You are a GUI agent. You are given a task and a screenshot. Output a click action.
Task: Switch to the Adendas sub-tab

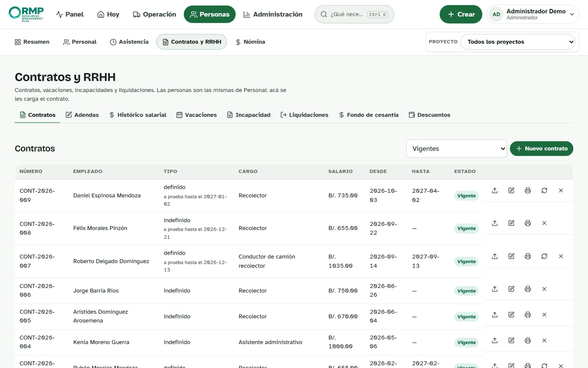point(82,115)
